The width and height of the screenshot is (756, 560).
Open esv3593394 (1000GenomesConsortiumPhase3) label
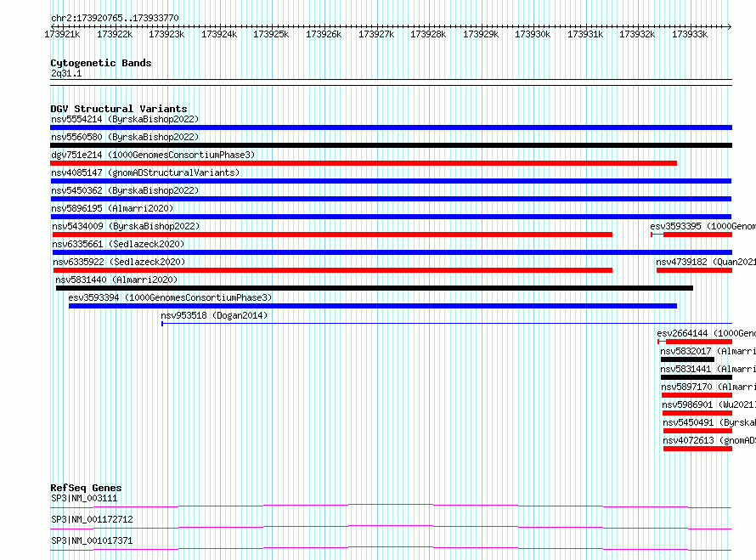(170, 297)
